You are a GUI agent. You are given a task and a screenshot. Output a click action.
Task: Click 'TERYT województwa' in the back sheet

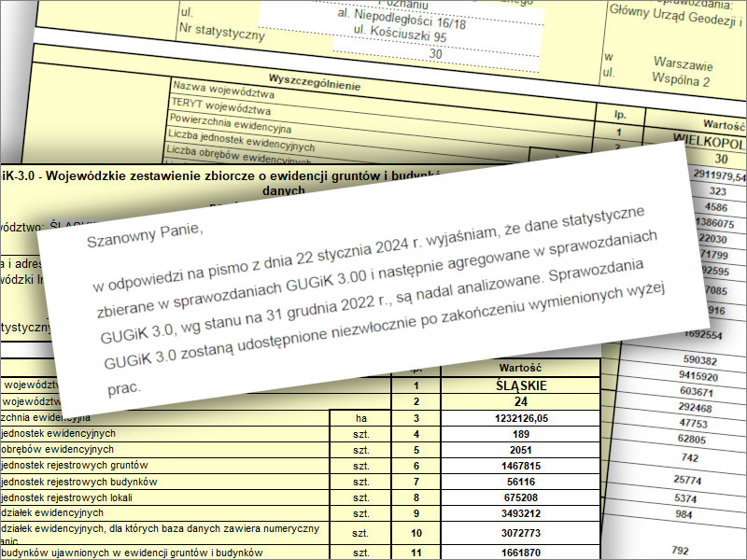coord(221,106)
